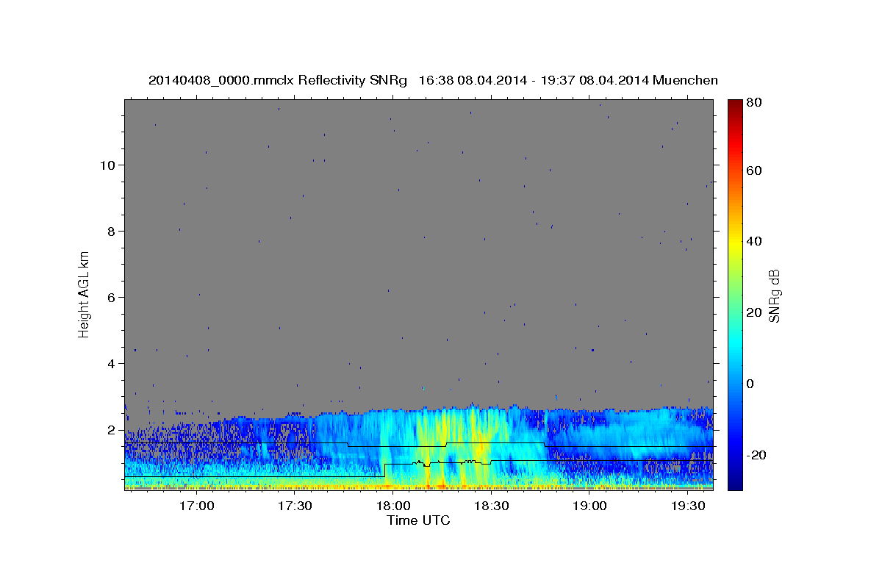Click the 'SNRg dB' colorbar label
The height and width of the screenshot is (588, 882).
pos(774,295)
